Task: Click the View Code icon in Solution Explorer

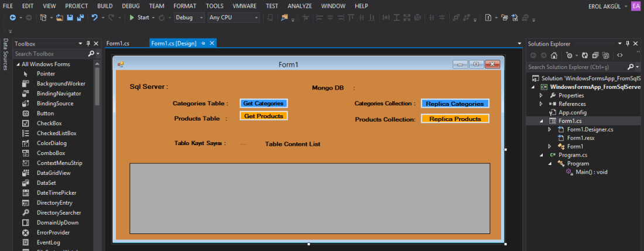Action: [619, 56]
